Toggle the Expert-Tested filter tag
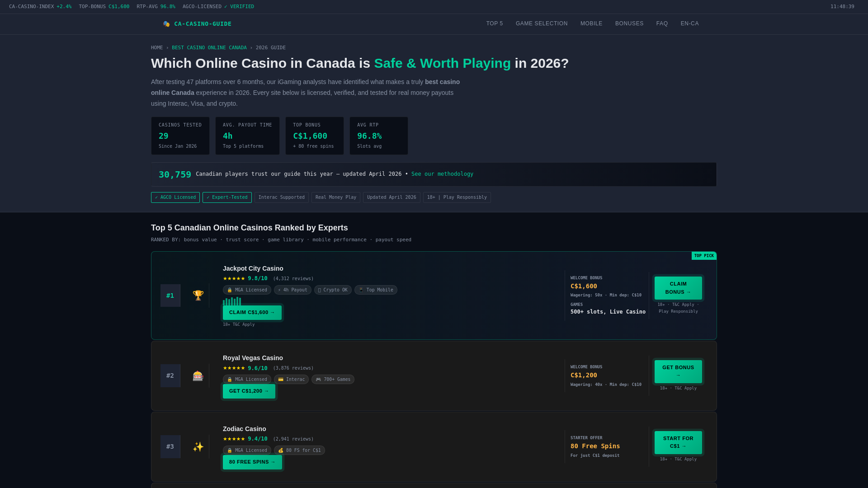This screenshot has width=868, height=488. click(x=227, y=197)
